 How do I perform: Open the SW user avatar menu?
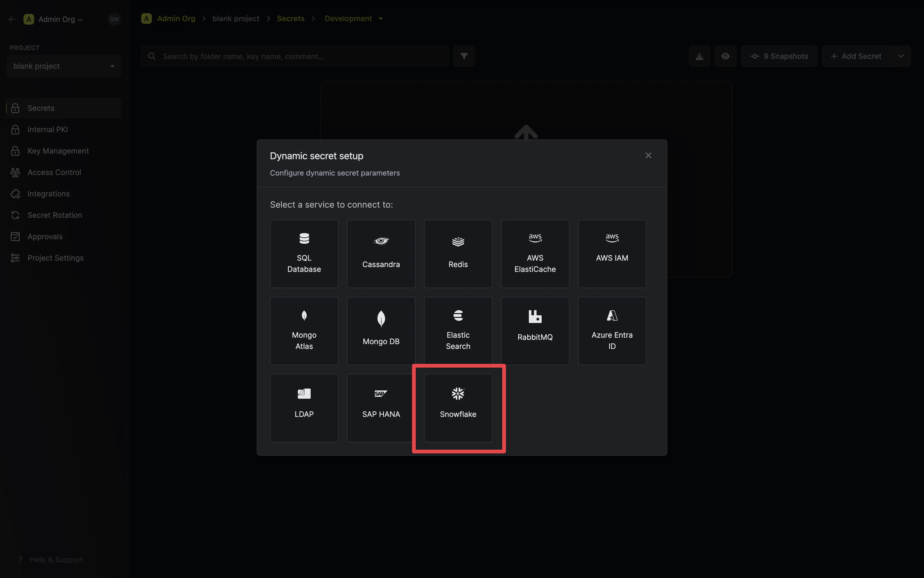pyautogui.click(x=114, y=19)
